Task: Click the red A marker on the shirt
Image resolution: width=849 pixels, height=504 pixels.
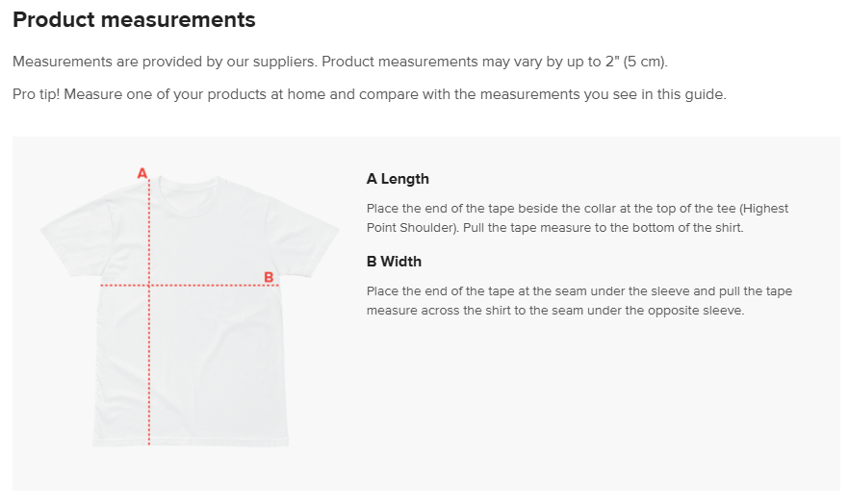Action: [x=142, y=173]
